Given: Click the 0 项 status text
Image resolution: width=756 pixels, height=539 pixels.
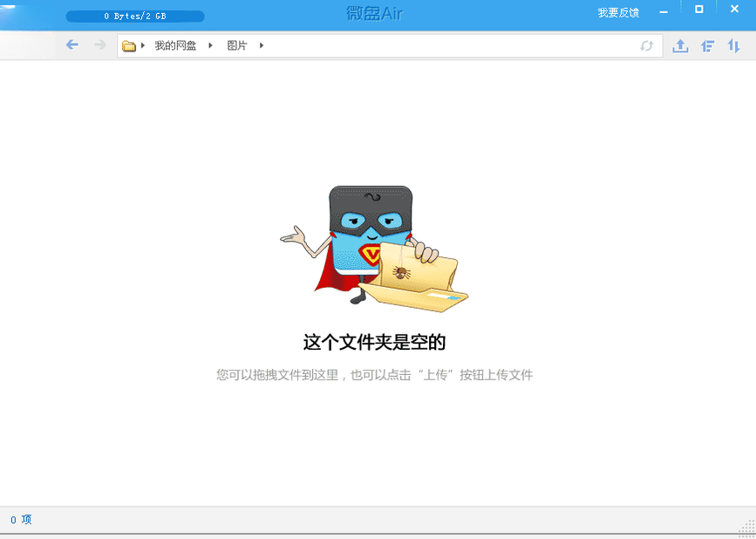Looking at the screenshot, I should click(x=21, y=519).
